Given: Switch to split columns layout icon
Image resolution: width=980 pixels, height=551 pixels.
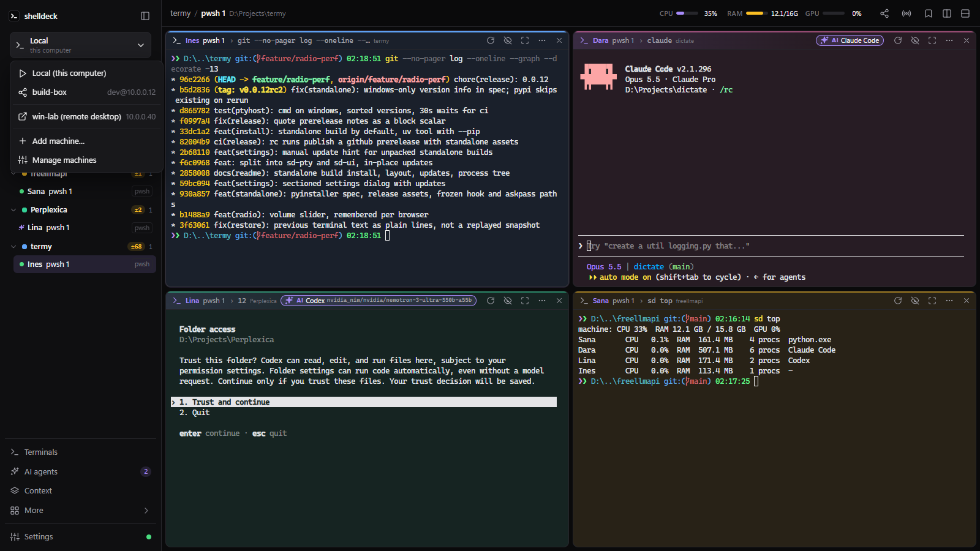Looking at the screenshot, I should [947, 13].
